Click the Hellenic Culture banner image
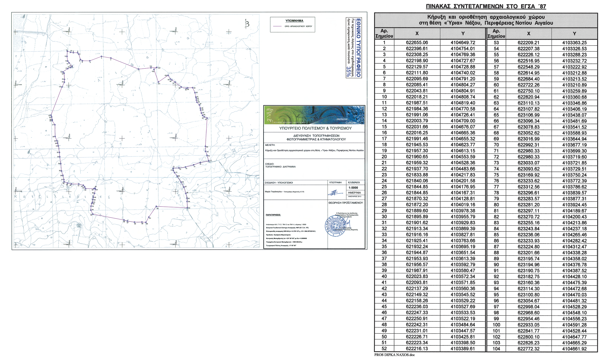Screen dimensions: 610x364 (x=314, y=115)
